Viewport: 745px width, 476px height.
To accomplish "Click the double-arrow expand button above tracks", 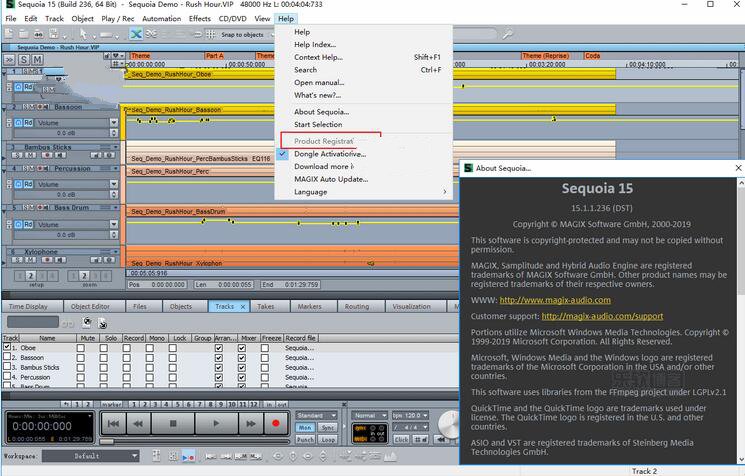I will tap(9, 60).
